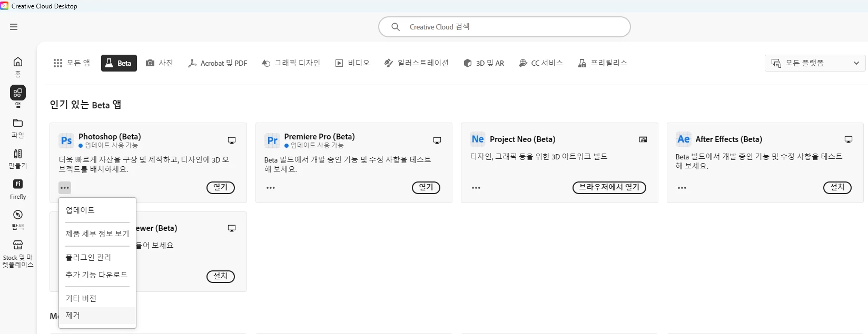This screenshot has width=868, height=334.
Task: Open Stock 및 마켓플레이스 sidebar icon
Action: pos(18,254)
